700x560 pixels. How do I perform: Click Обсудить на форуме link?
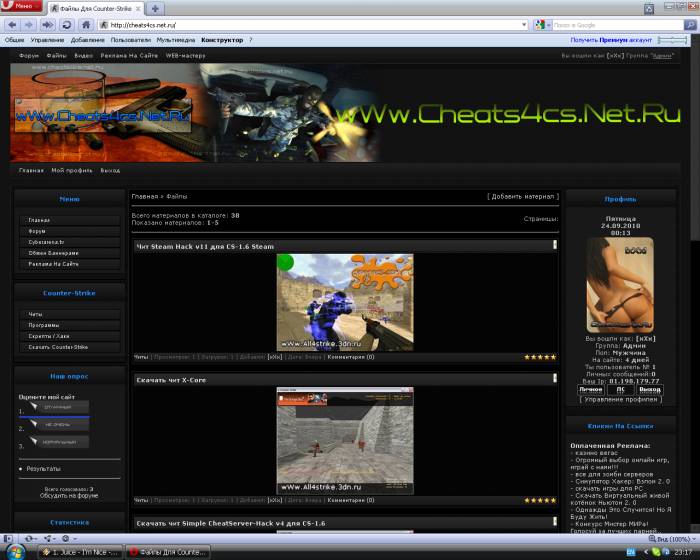tap(69, 495)
